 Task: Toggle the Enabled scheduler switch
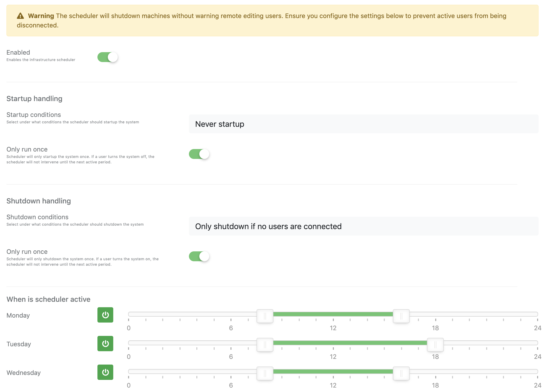108,57
